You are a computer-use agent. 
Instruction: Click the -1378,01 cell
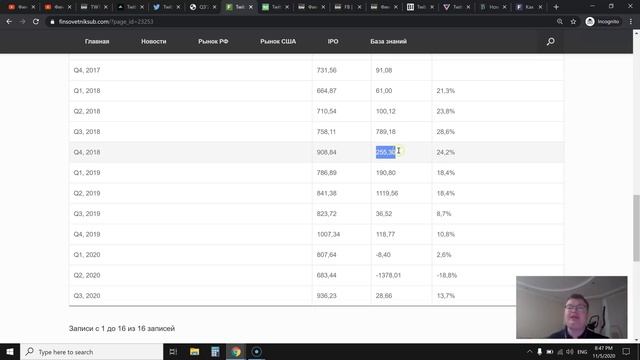point(388,275)
